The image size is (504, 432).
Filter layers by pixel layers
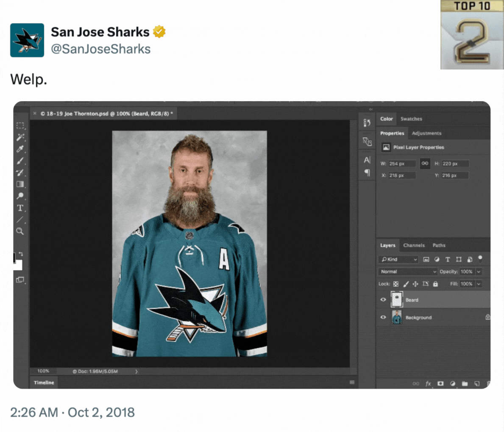point(426,260)
